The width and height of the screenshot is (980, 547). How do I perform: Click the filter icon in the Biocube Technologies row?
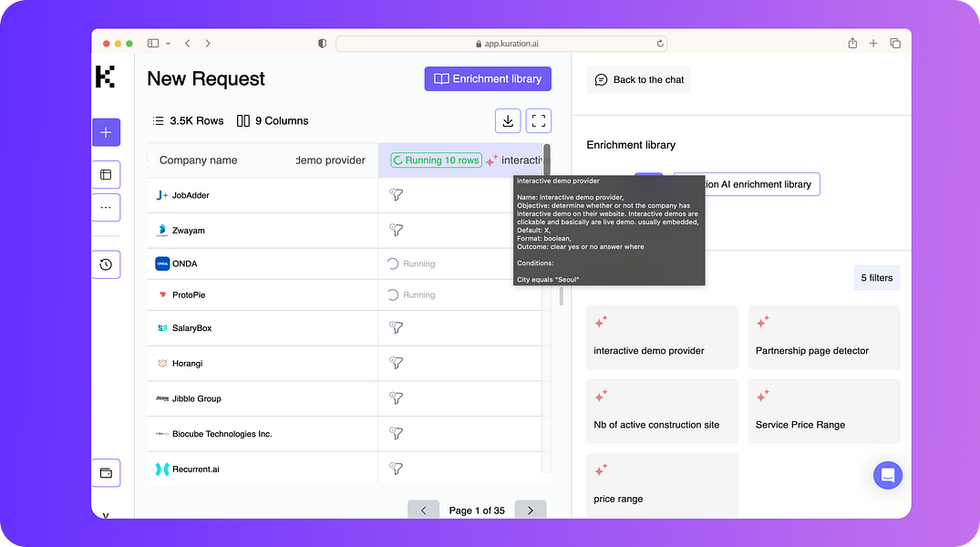(396, 433)
